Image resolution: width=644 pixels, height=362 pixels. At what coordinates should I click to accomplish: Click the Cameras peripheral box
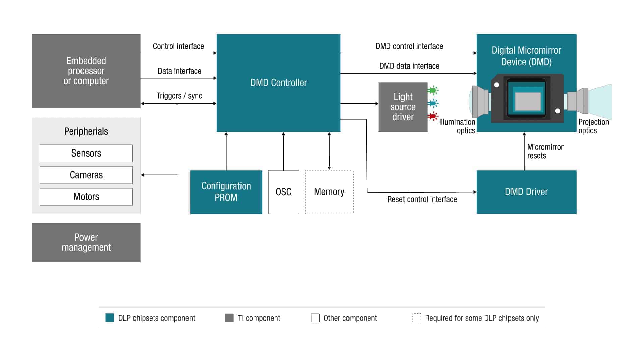click(86, 175)
